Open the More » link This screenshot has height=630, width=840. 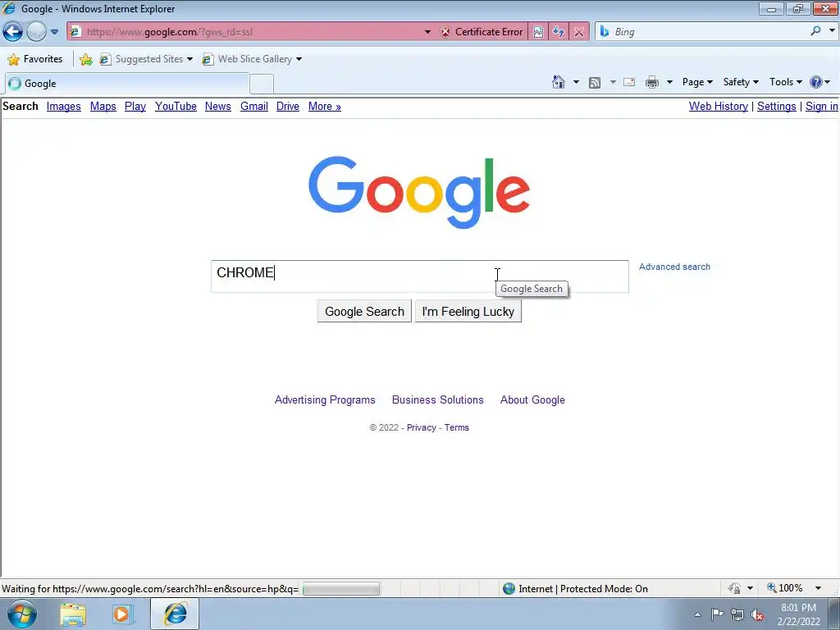coord(325,106)
